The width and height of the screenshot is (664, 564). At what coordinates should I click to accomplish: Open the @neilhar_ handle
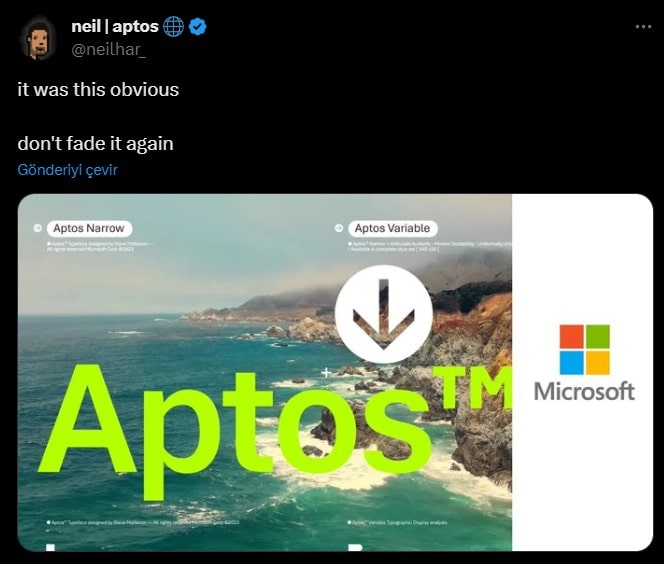tap(108, 50)
